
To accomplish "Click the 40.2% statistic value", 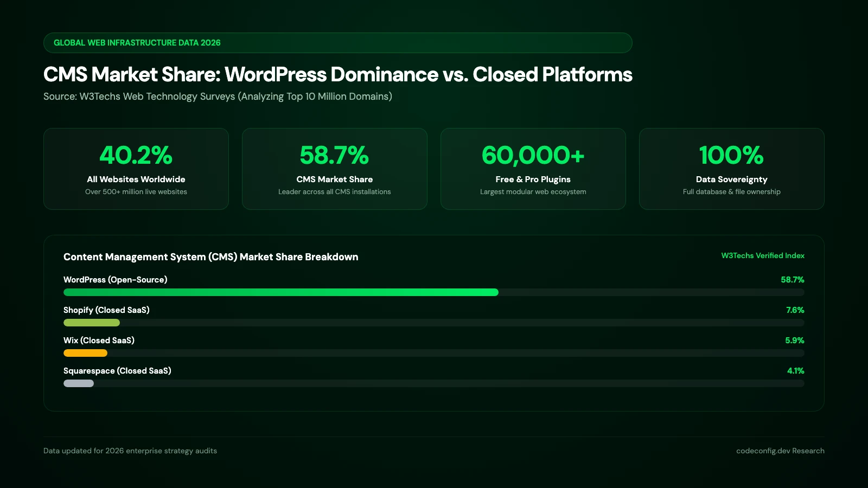I will point(136,155).
